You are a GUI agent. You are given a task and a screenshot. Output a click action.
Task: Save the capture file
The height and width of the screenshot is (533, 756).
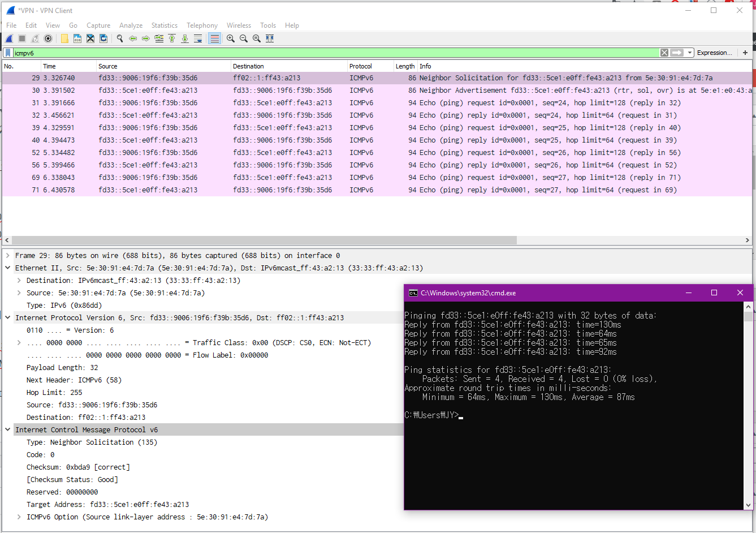tap(77, 38)
